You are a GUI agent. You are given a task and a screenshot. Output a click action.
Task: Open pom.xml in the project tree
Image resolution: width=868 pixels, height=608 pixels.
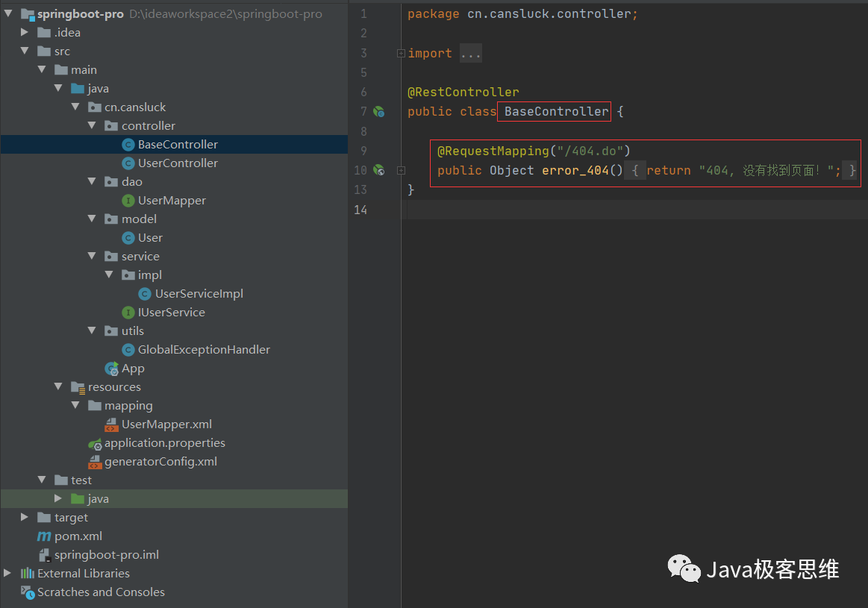78,536
